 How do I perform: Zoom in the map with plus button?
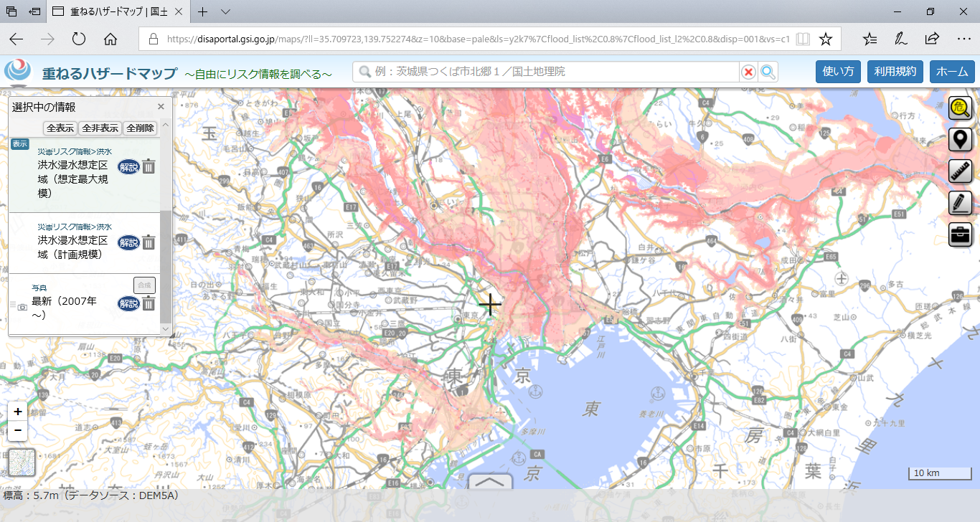coord(18,412)
